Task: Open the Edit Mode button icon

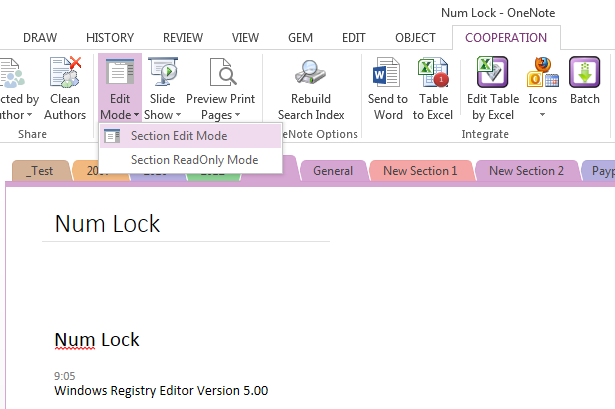Action: coord(120,72)
